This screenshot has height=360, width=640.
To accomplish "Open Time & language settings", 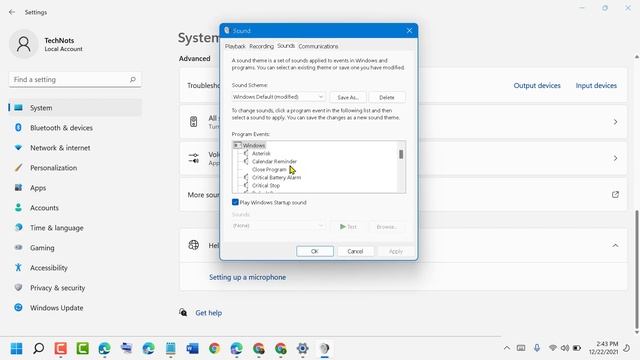I will pos(75,228).
